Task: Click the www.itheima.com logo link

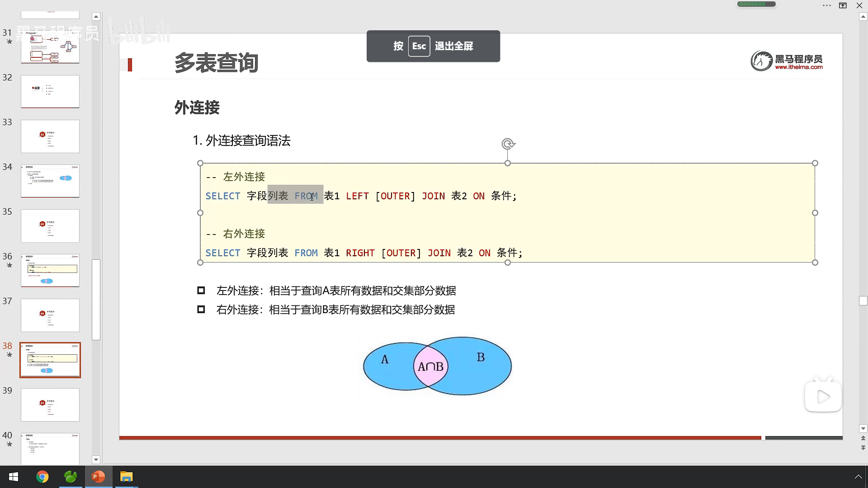Action: 798,67
